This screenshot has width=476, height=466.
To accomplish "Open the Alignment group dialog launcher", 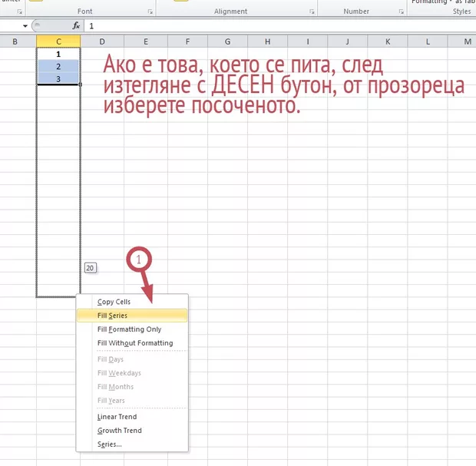I will (x=312, y=12).
